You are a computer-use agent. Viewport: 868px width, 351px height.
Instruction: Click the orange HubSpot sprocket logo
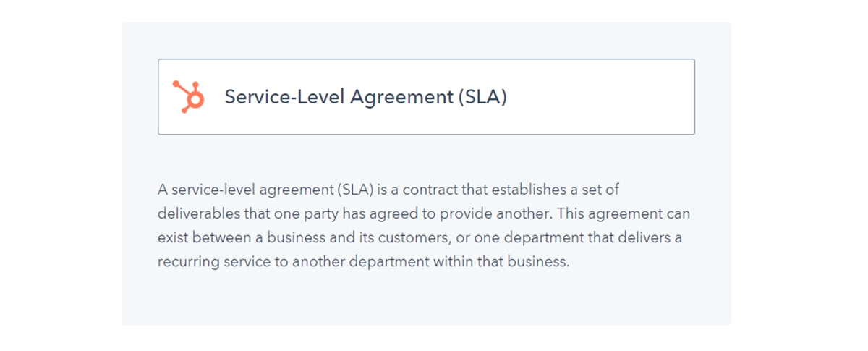click(x=188, y=96)
